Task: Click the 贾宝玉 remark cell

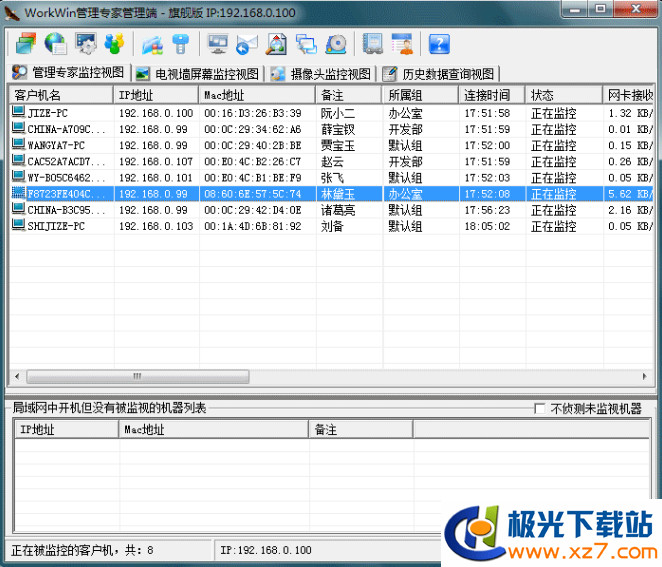Action: (338, 145)
